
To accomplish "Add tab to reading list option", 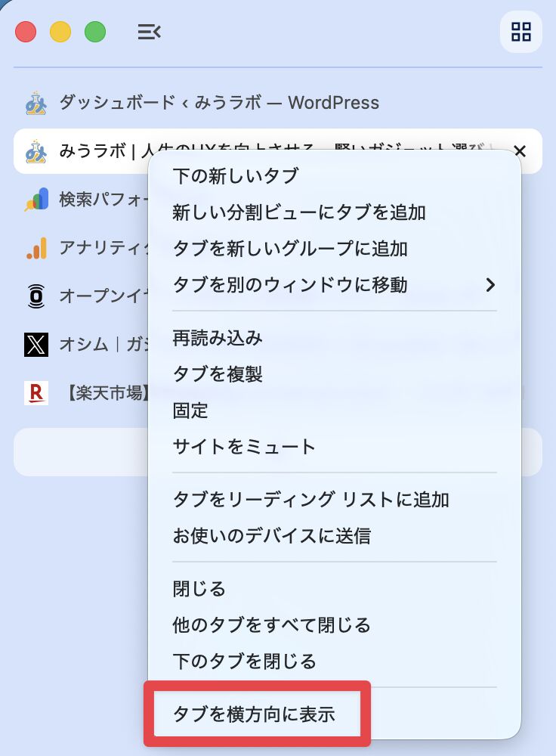I will pos(310,500).
